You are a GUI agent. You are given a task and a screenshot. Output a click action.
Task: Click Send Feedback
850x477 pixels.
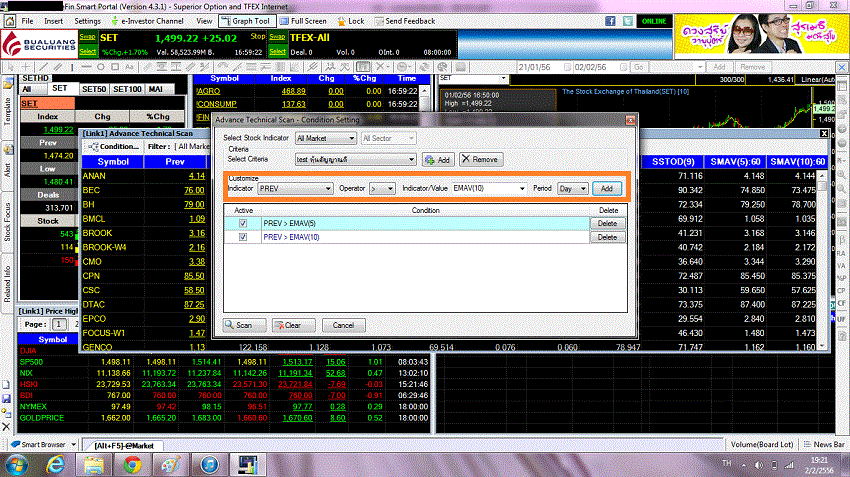404,21
